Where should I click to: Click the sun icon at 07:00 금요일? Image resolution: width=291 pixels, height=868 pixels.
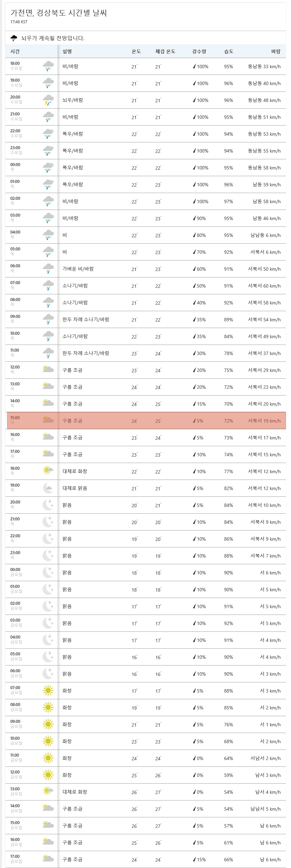point(48,690)
